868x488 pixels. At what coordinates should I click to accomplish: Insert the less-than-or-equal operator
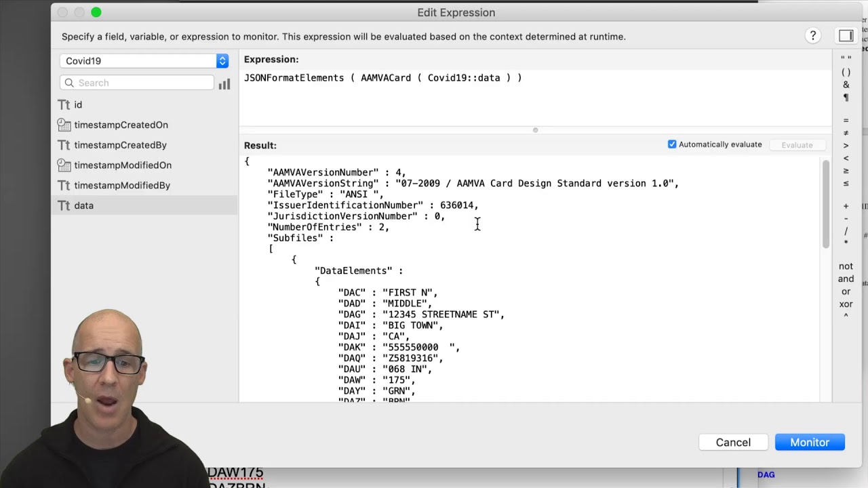click(846, 183)
